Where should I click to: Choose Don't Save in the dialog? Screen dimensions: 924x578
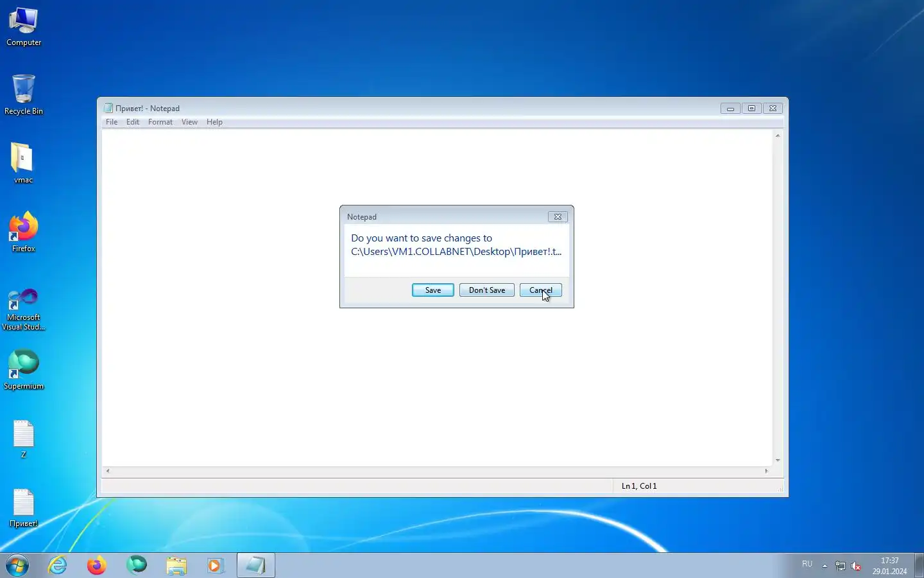point(487,290)
